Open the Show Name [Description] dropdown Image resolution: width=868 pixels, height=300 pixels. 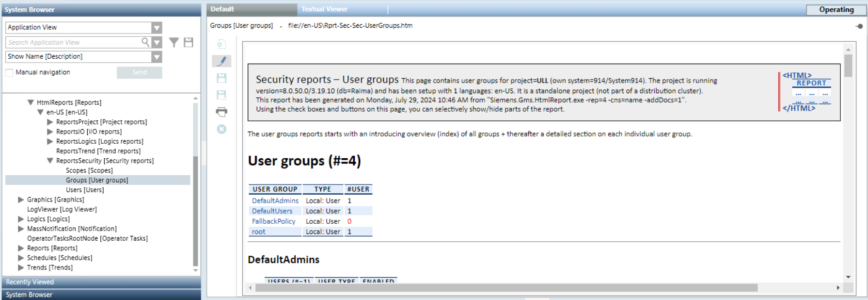(x=157, y=57)
